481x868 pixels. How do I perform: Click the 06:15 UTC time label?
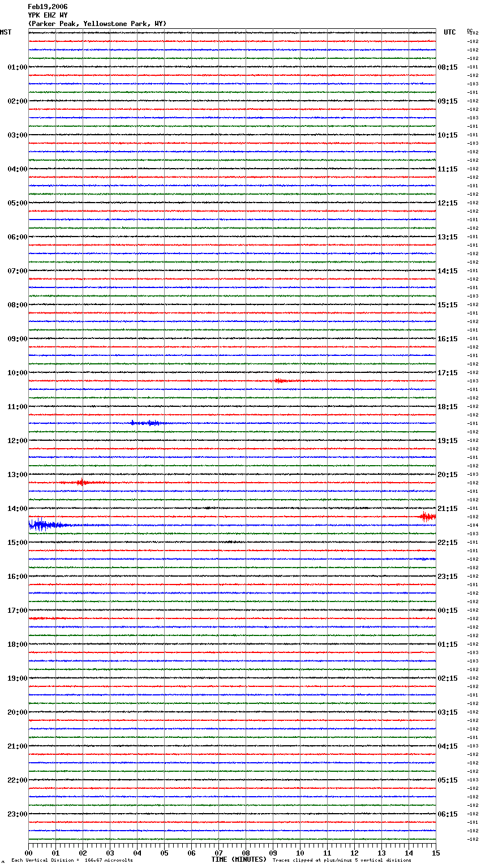coord(448,814)
